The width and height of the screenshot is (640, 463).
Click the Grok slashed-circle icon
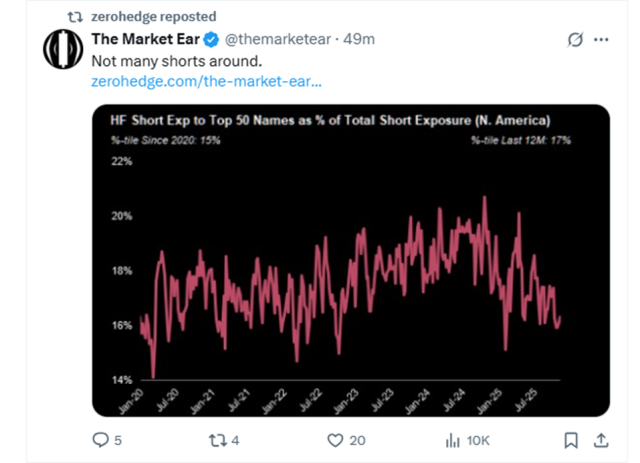(x=575, y=41)
